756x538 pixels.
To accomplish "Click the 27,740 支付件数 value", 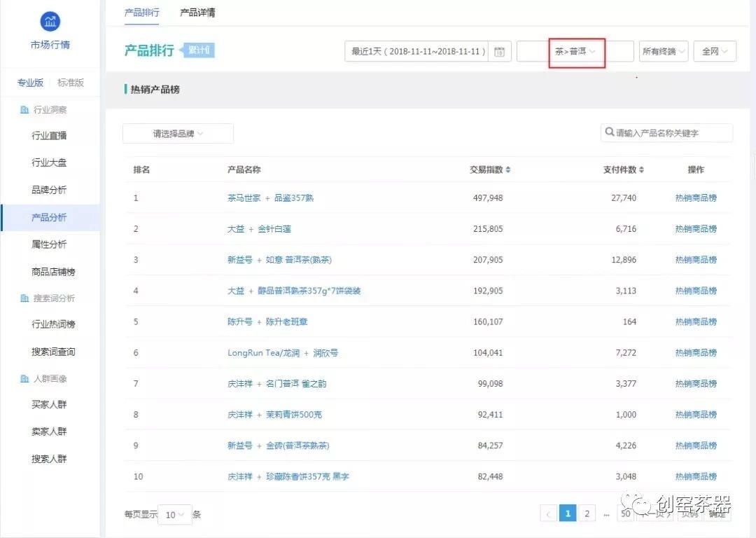I will (x=624, y=198).
